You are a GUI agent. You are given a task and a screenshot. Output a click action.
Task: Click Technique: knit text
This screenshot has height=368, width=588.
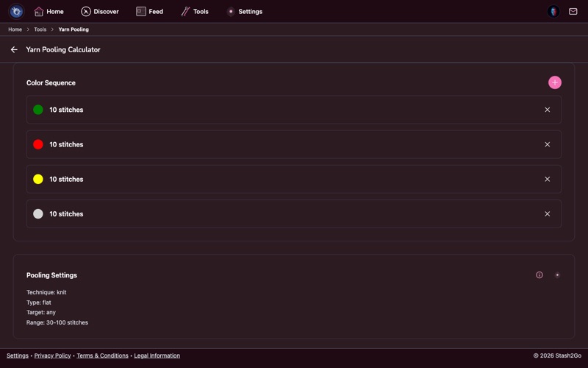click(46, 292)
